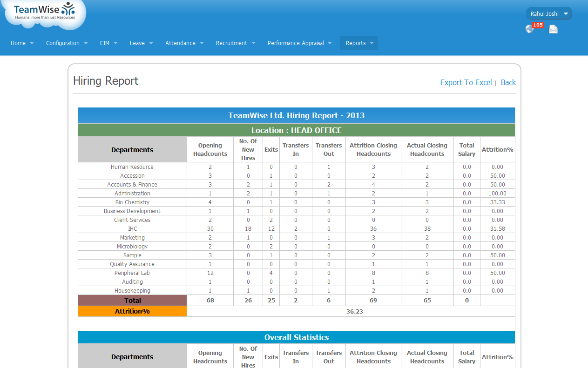Expand the Configuration menu
The height and width of the screenshot is (368, 588).
point(67,43)
